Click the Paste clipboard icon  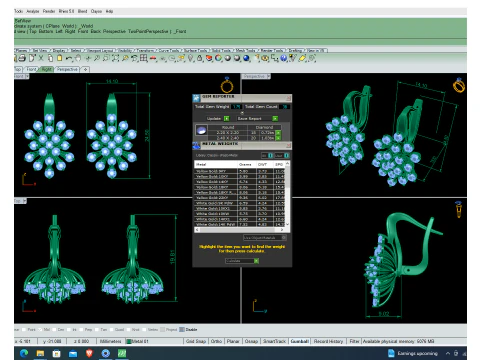coord(59,58)
